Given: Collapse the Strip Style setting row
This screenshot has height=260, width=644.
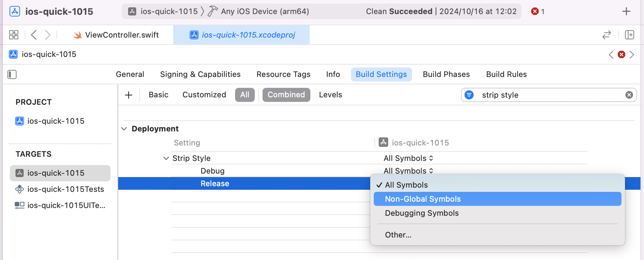Looking at the screenshot, I should (166, 158).
